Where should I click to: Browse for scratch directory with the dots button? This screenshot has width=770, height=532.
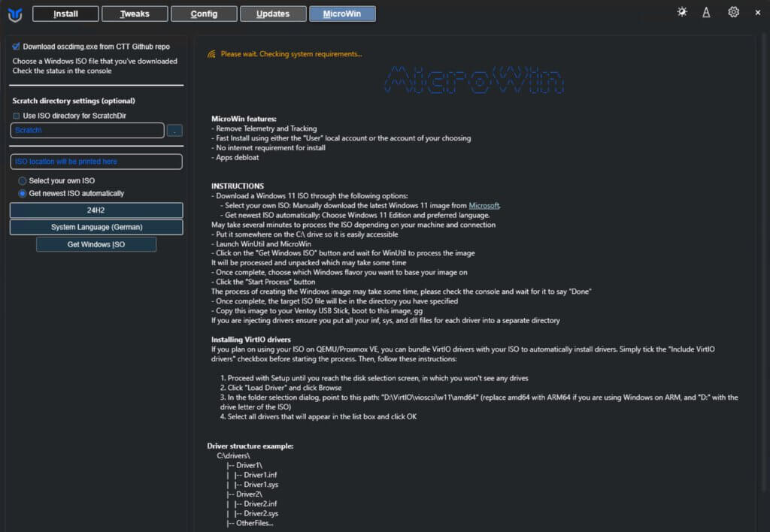[x=174, y=131]
